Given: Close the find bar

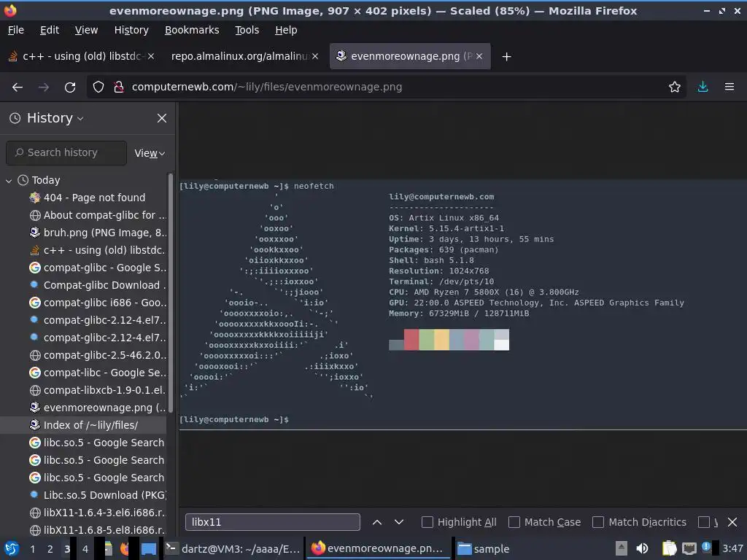Looking at the screenshot, I should 732,522.
